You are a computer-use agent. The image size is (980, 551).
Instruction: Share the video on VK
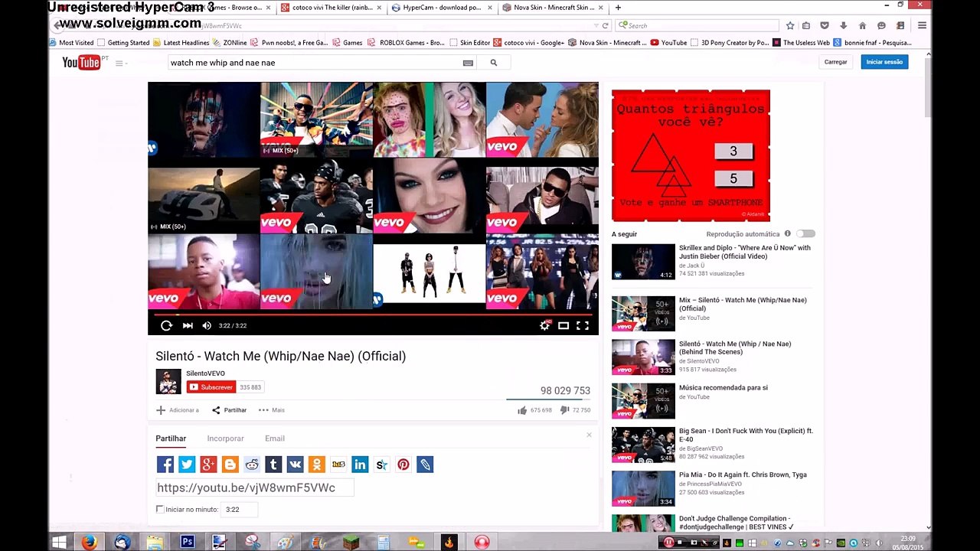(295, 465)
